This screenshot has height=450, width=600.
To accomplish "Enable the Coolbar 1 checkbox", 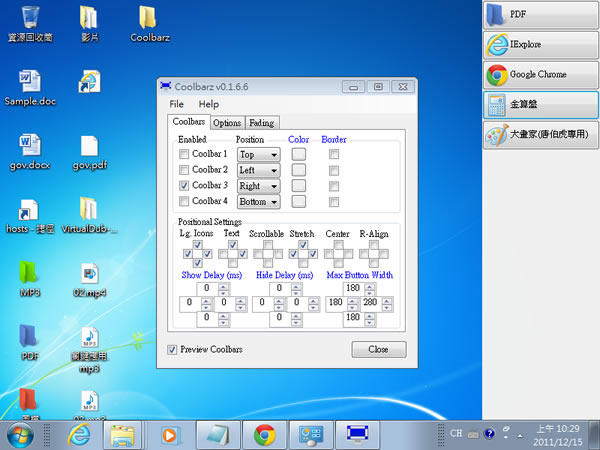I will tap(183, 155).
